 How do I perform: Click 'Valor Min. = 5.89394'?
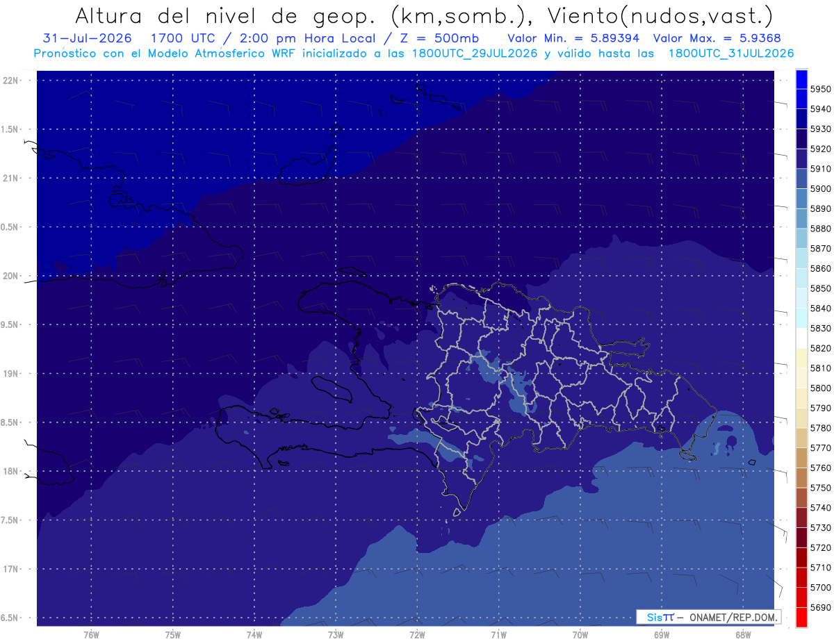coord(573,38)
